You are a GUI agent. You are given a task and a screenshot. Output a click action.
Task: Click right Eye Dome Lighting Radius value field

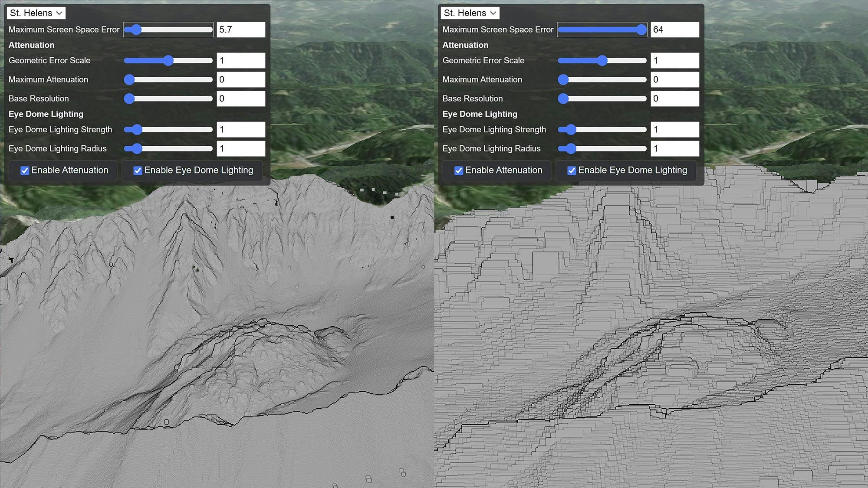coord(675,149)
